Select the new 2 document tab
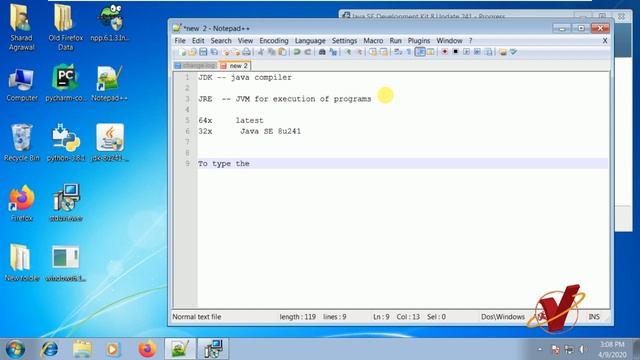The width and height of the screenshot is (640, 360). (x=235, y=65)
